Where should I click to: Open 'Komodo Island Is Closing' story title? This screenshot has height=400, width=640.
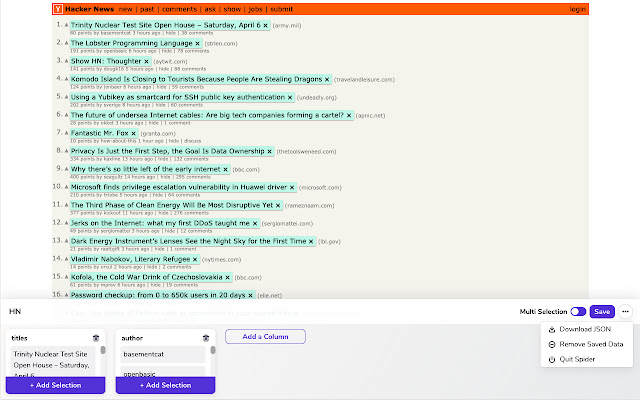[x=196, y=79]
